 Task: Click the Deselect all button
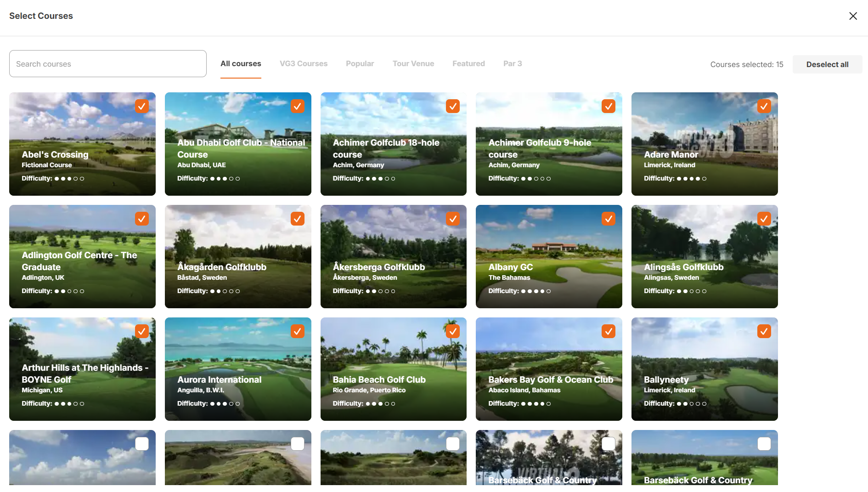[x=827, y=64]
